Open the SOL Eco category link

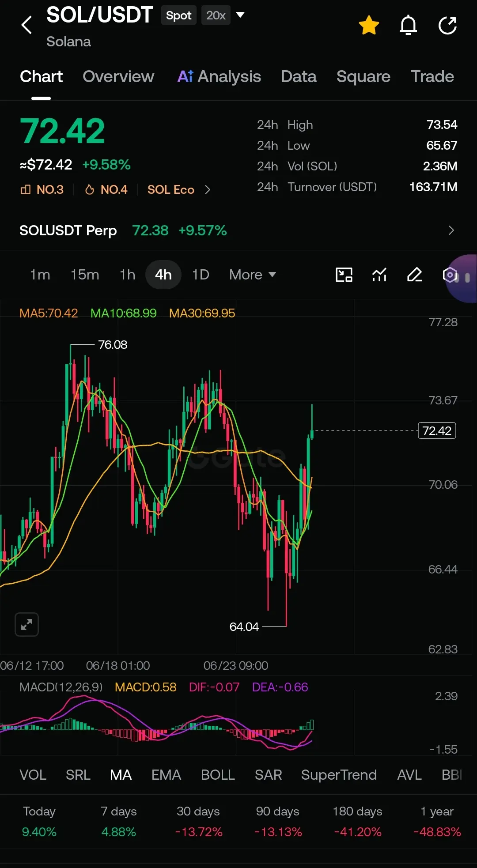point(171,190)
